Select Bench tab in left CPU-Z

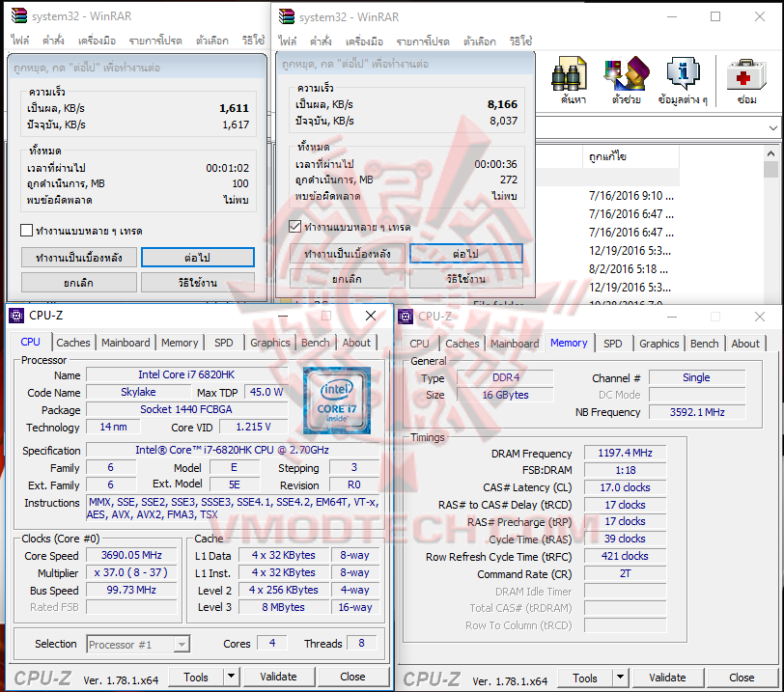tap(316, 343)
